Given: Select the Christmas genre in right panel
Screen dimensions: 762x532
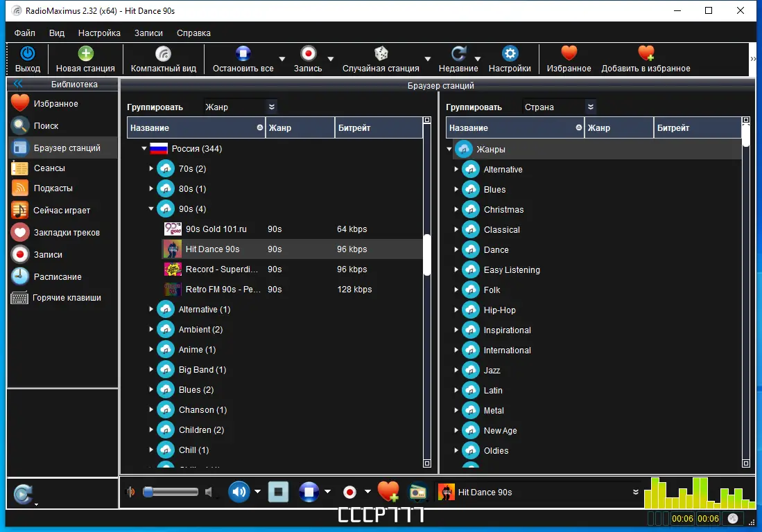Looking at the screenshot, I should (503, 210).
